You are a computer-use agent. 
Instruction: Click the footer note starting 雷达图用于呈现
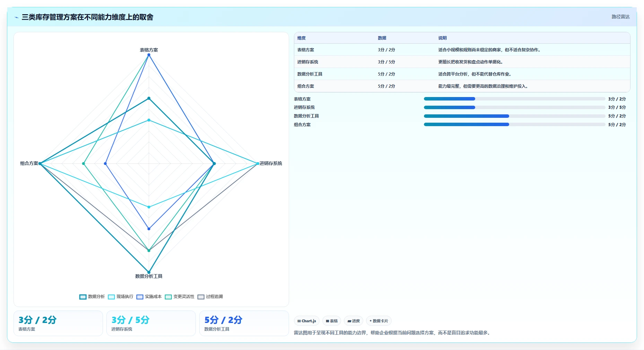point(392,333)
